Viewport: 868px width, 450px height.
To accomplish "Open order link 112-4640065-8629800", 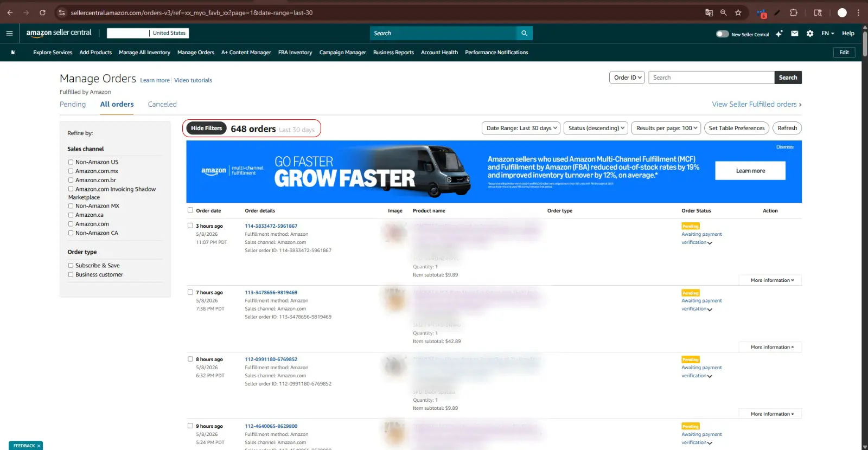I will (271, 426).
